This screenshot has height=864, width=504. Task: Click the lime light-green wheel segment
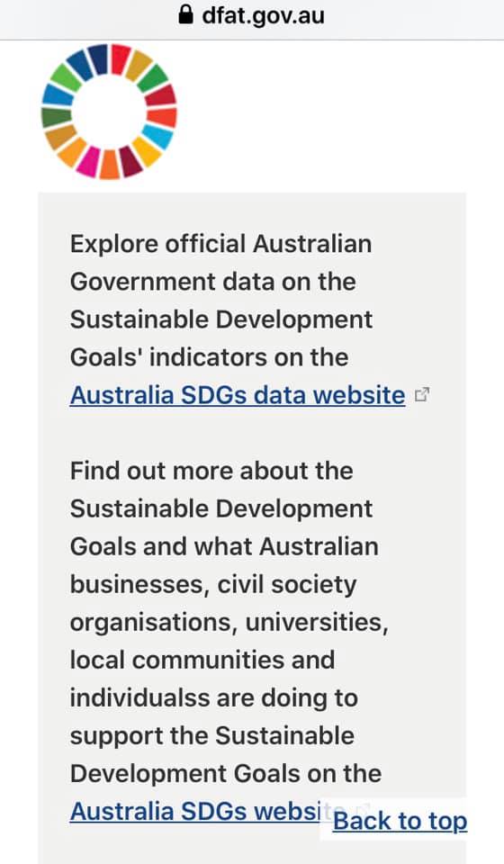coord(66,77)
